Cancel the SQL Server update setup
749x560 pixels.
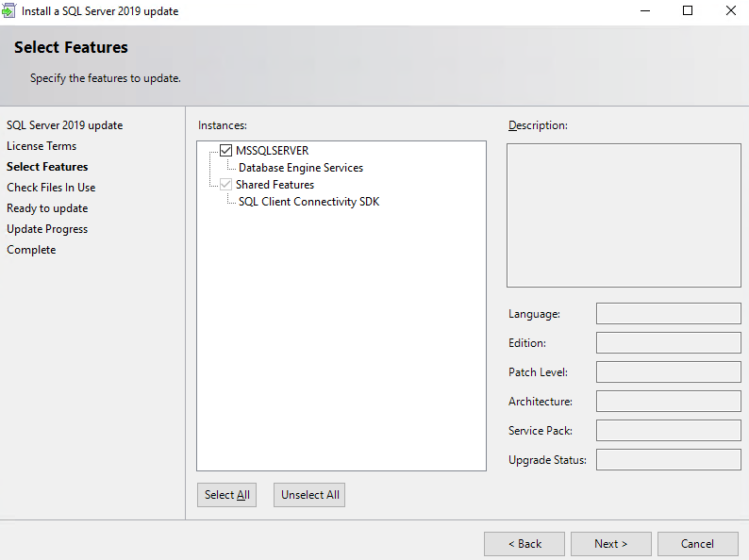coord(698,544)
